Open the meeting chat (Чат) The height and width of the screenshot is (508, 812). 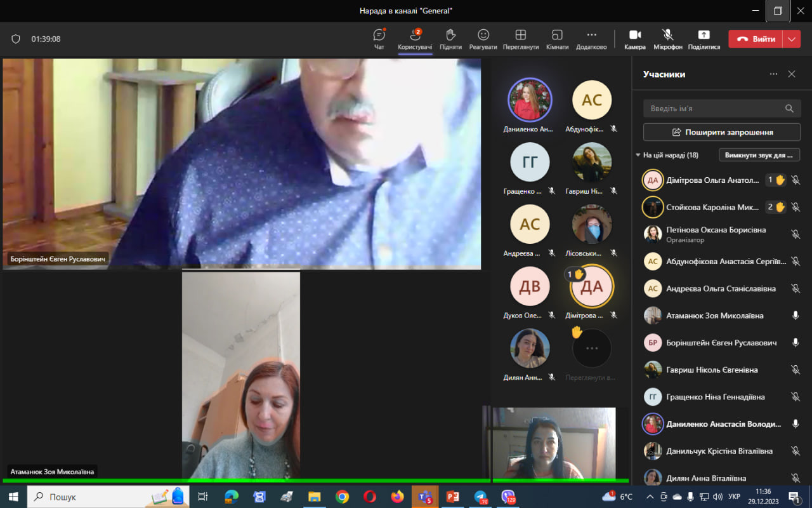coord(379,39)
